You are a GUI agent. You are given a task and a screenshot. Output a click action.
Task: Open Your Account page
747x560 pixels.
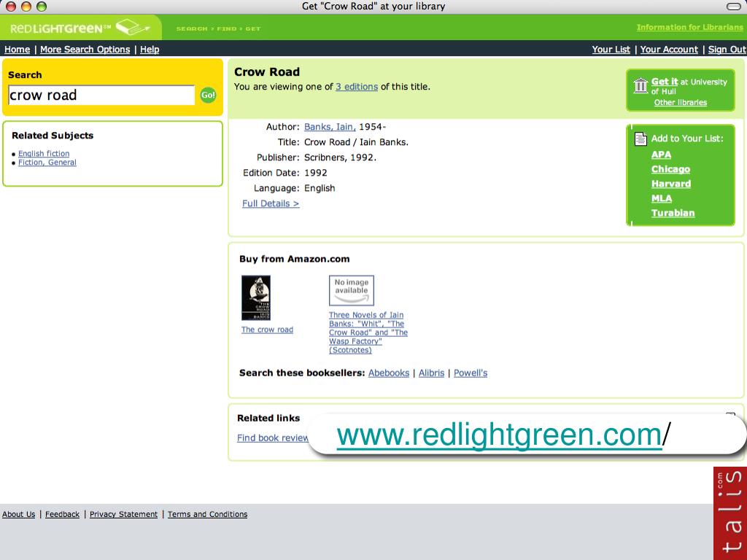coord(669,50)
